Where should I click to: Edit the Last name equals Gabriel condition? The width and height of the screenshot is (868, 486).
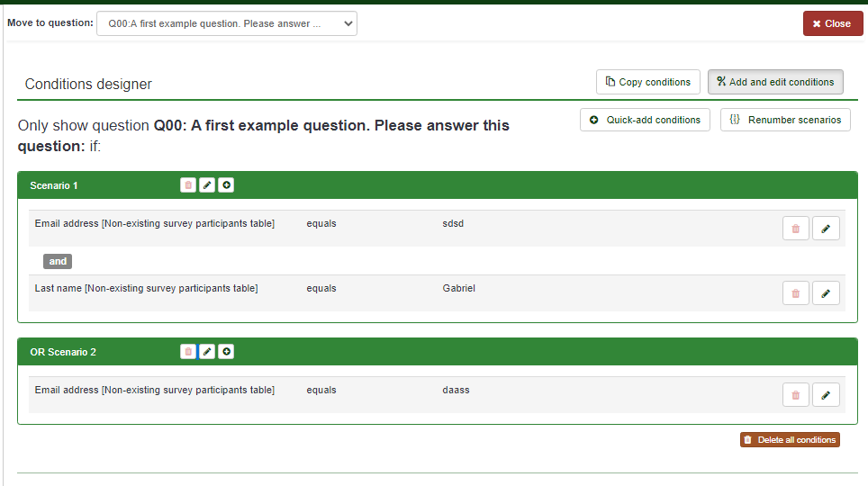[x=826, y=293]
